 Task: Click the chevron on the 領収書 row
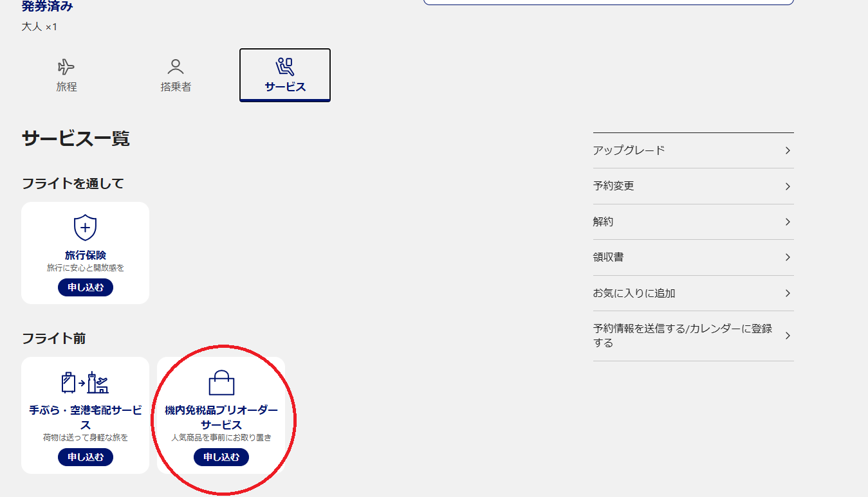(x=788, y=258)
